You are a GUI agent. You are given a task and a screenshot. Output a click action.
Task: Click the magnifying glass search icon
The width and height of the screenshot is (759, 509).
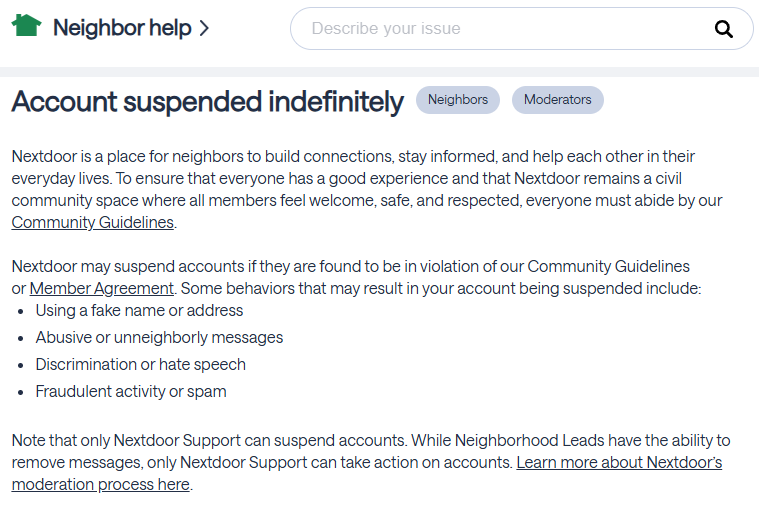(x=724, y=29)
